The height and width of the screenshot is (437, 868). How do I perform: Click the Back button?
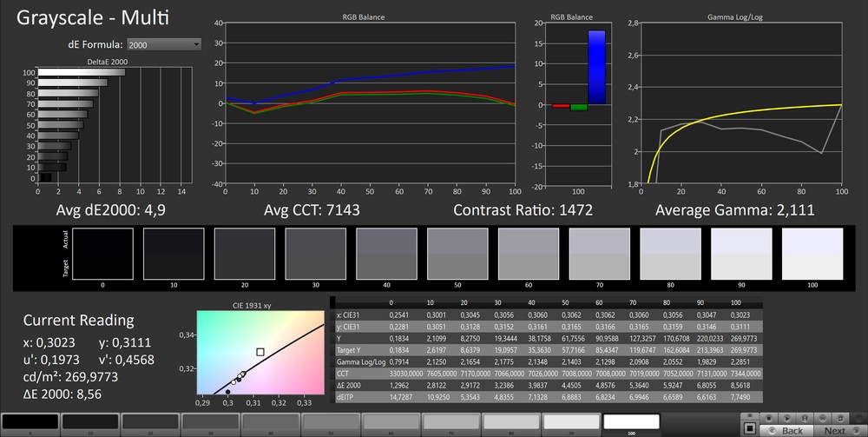(786, 430)
